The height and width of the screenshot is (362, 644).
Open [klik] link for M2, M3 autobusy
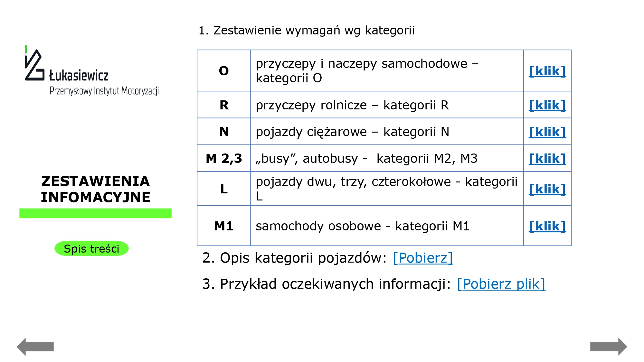point(547,158)
